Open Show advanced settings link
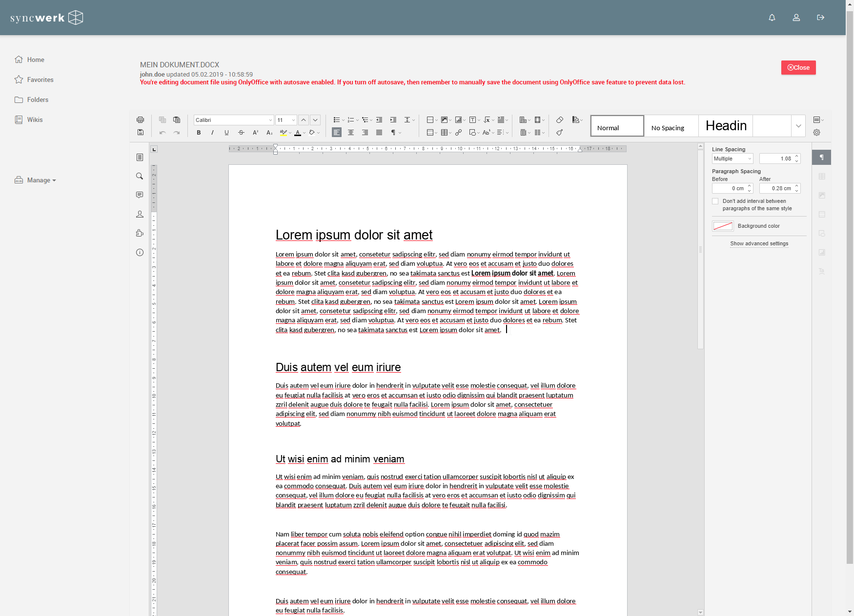Image resolution: width=854 pixels, height=616 pixels. click(x=759, y=243)
